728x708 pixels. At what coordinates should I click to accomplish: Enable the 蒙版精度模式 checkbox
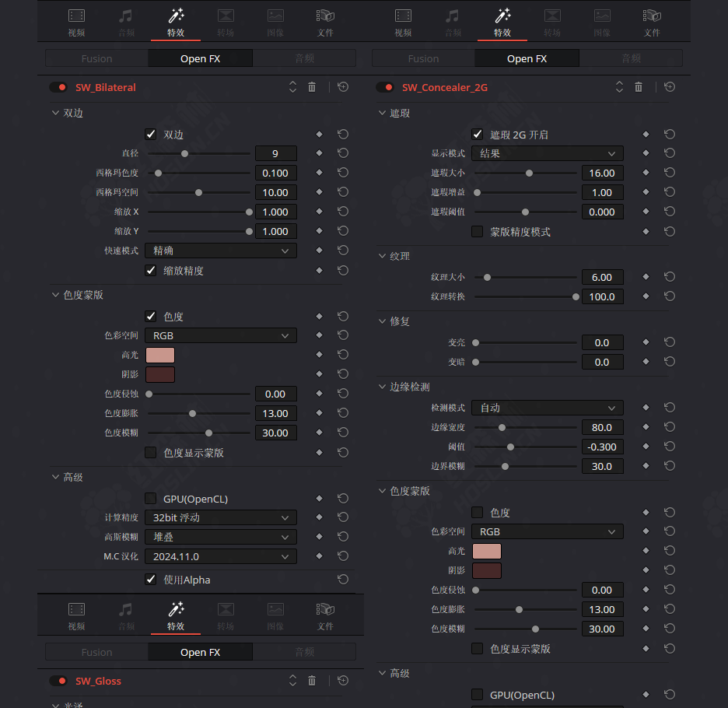pos(477,231)
